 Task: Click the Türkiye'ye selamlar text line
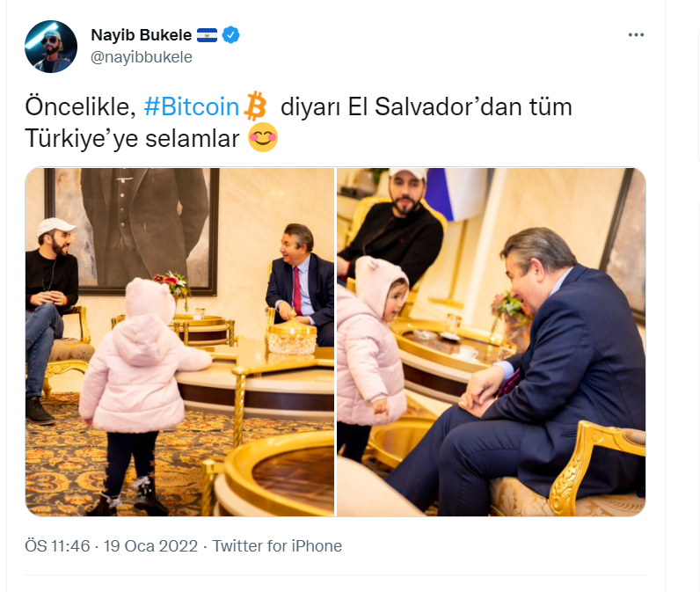click(132, 138)
